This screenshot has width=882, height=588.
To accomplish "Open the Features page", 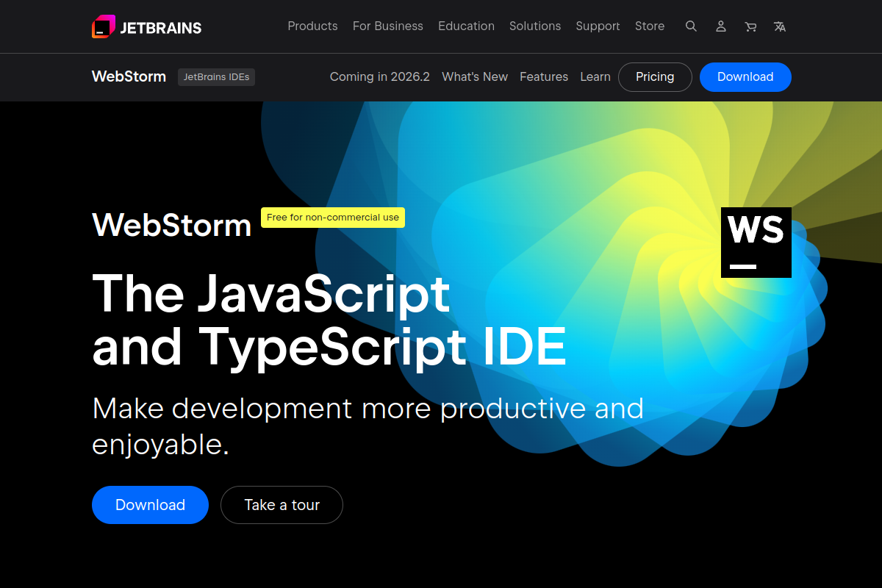I will [544, 76].
